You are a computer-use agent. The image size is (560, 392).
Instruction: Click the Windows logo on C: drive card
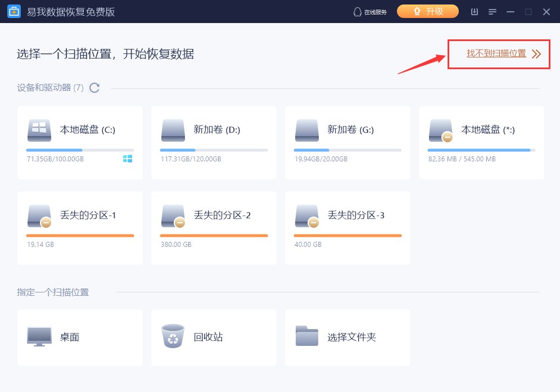tap(128, 159)
